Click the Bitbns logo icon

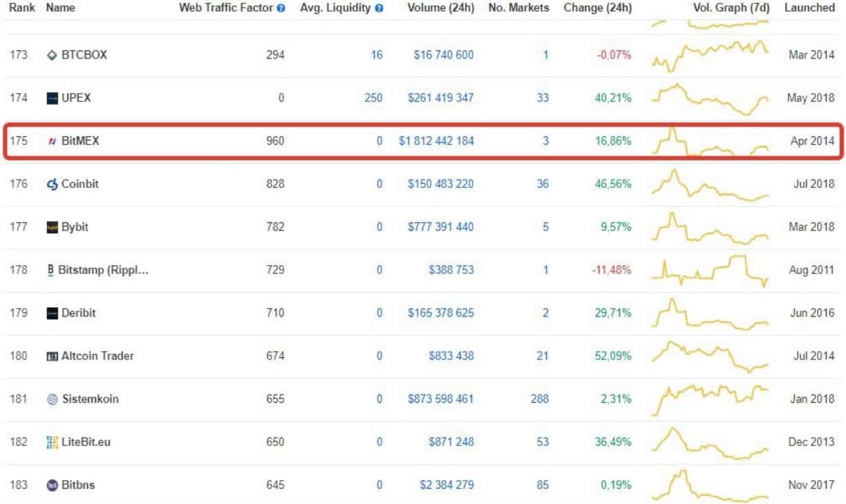(52, 485)
